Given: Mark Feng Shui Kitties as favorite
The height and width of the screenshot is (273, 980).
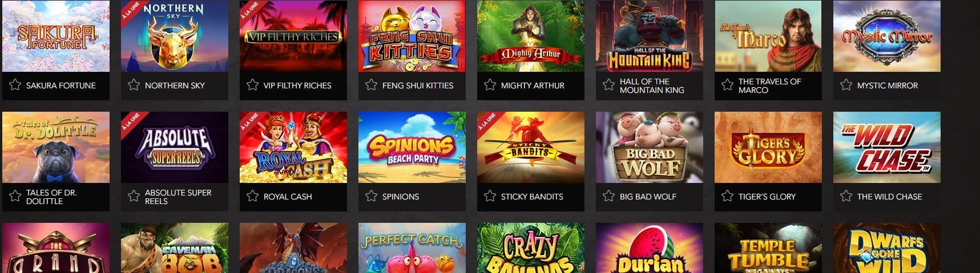Looking at the screenshot, I should 371,85.
